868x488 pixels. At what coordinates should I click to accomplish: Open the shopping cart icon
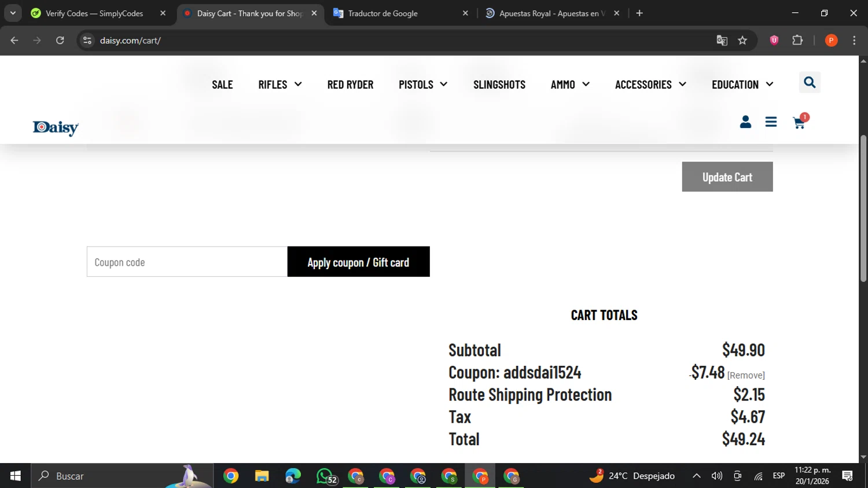point(799,123)
